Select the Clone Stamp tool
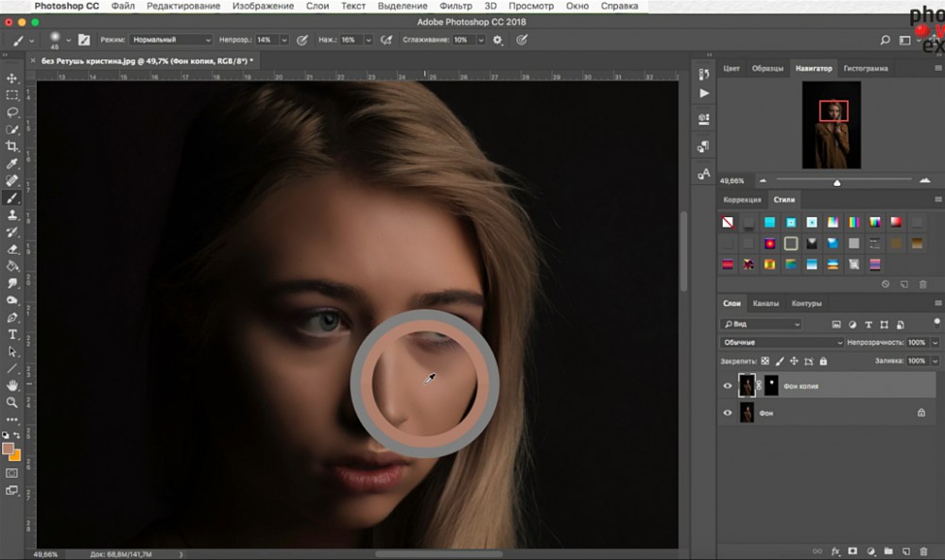Screen dimensions: 945x560 tap(12, 215)
